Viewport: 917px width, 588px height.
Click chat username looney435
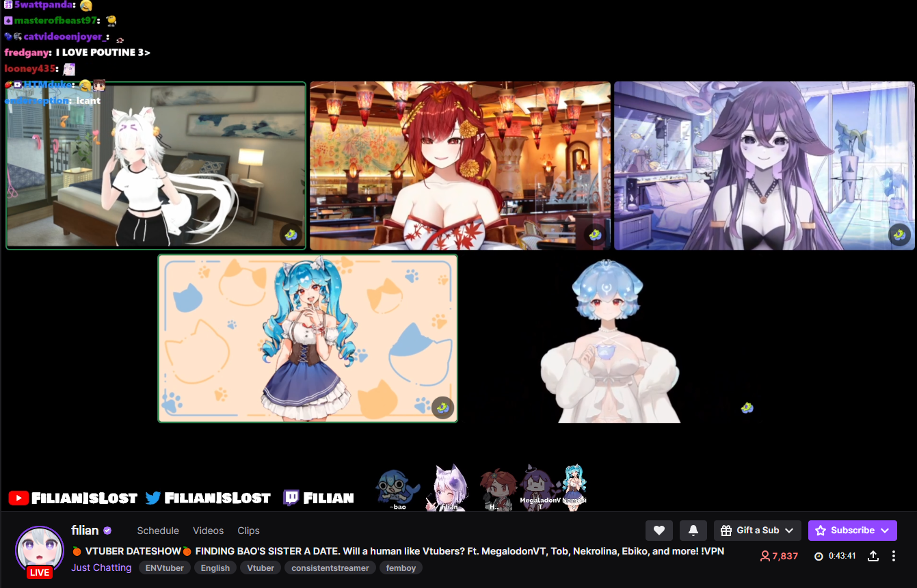tap(31, 68)
